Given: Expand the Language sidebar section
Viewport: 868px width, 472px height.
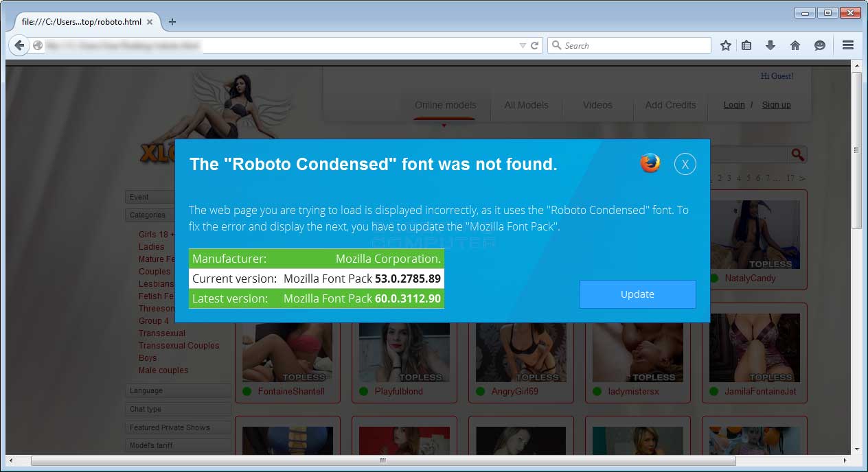Looking at the screenshot, I should (178, 390).
